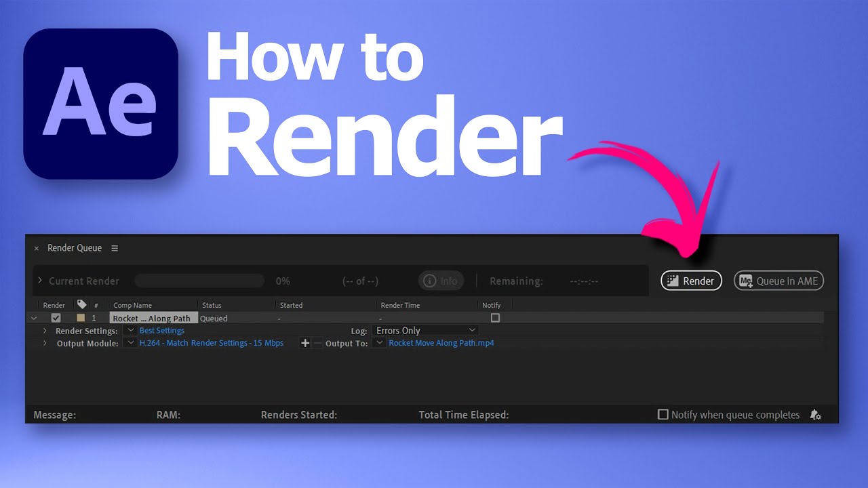Click the Render Time column header
Viewport: 868px width, 488px height.
click(x=400, y=305)
